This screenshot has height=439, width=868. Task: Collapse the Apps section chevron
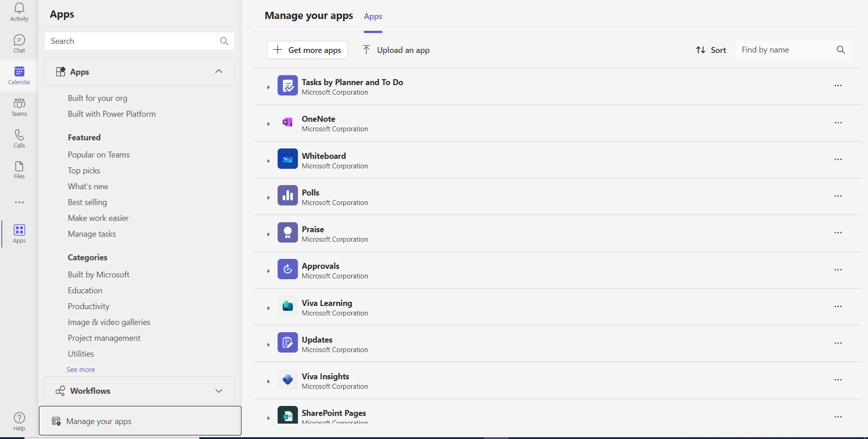(x=219, y=72)
